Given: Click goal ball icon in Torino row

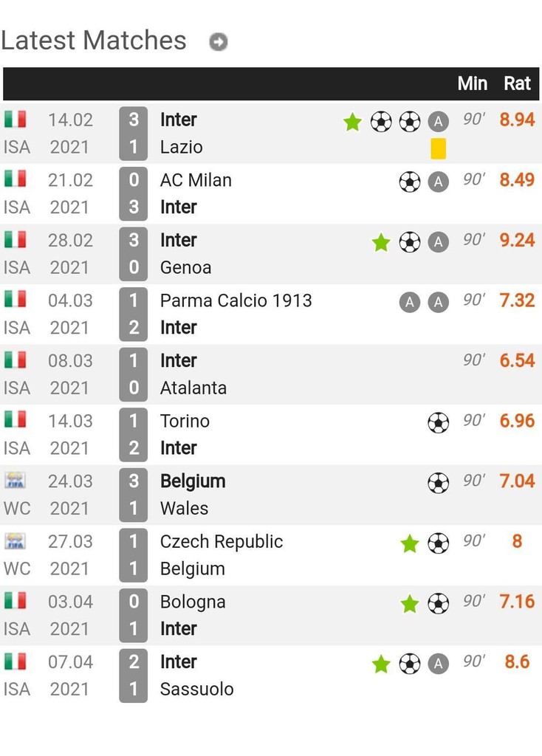Looking at the screenshot, I should [438, 422].
